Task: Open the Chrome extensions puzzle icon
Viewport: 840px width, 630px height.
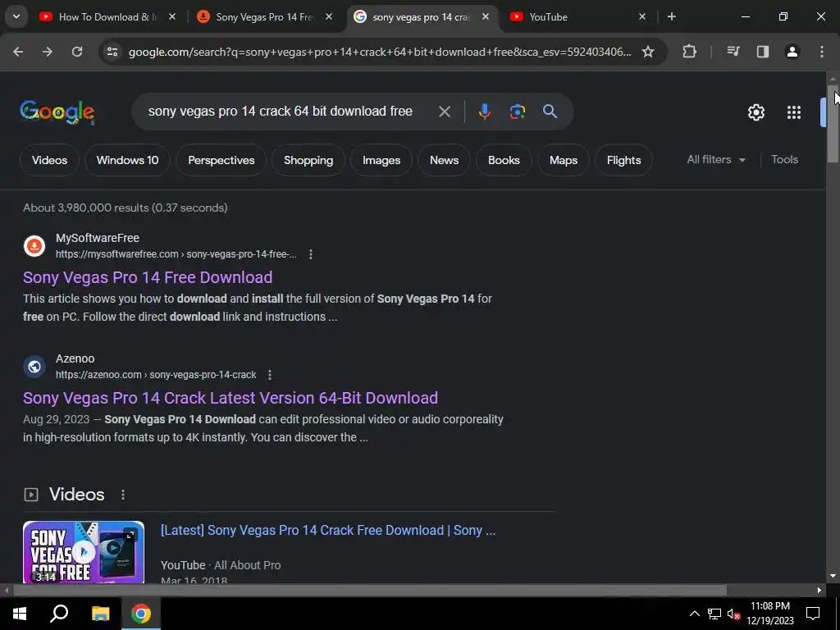Action: (689, 52)
